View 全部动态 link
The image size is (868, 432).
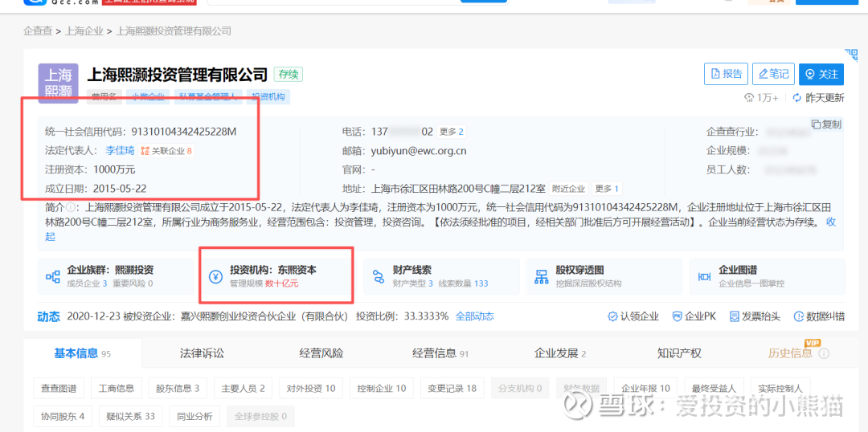pyautogui.click(x=474, y=316)
